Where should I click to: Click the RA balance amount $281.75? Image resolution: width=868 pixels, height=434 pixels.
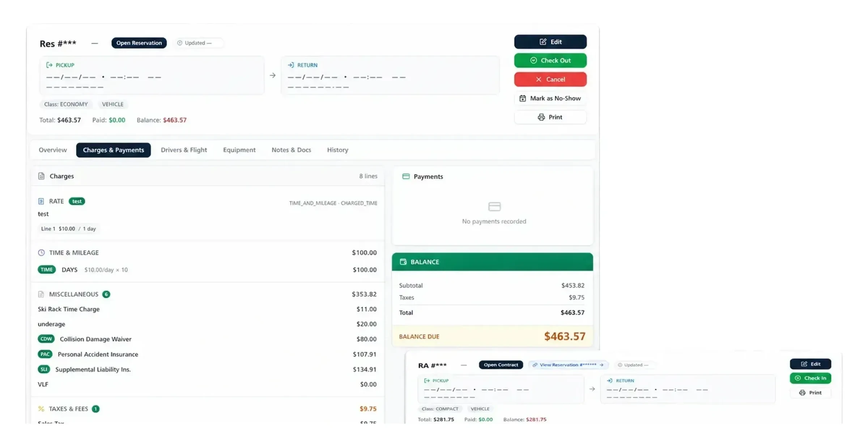(536, 420)
